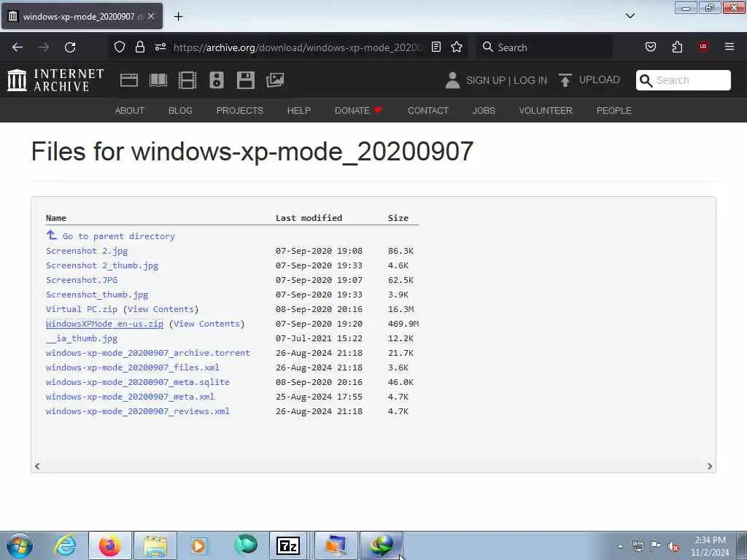View Contents of WindowsXPMode_en-us.zip
The height and width of the screenshot is (560, 747).
pos(206,324)
